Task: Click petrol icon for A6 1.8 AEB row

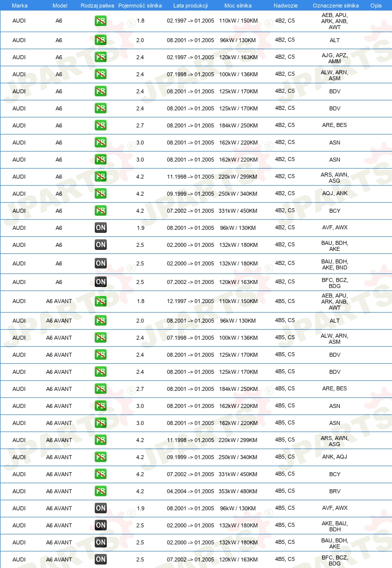Action: point(101,21)
